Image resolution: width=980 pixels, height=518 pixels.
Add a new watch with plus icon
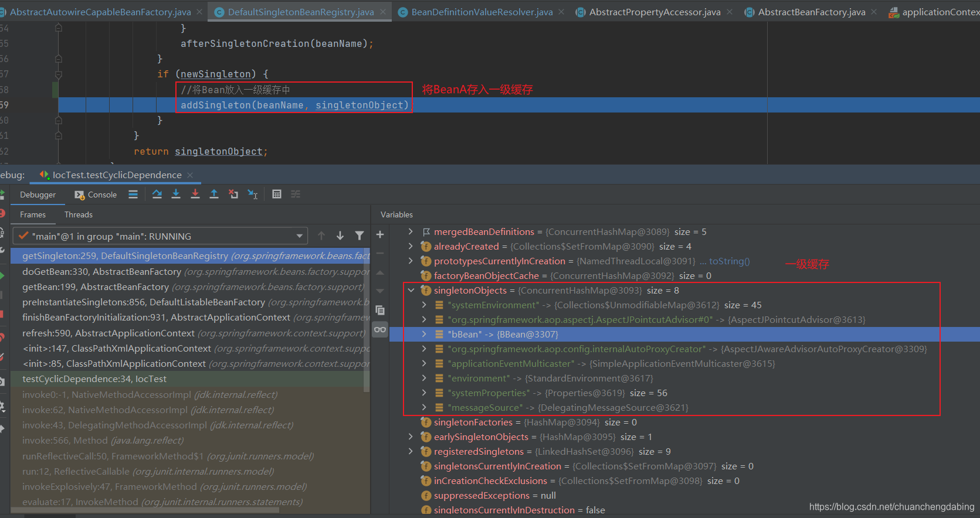[380, 234]
